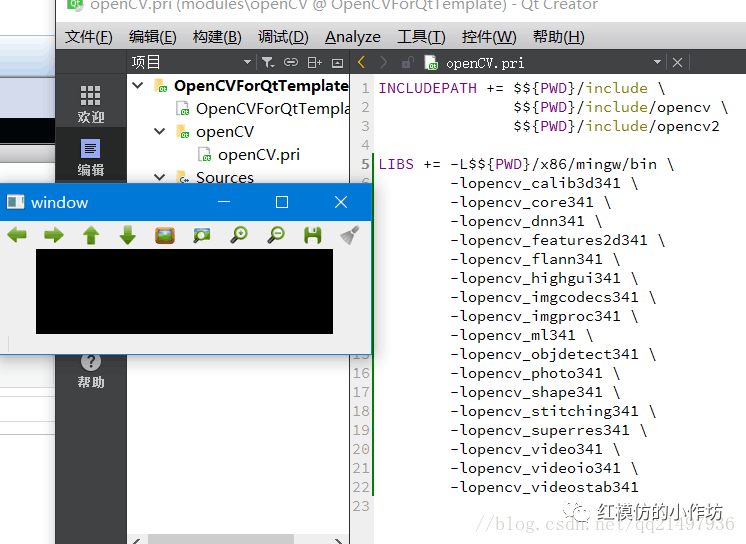Select the openCV folder in tree

click(225, 131)
